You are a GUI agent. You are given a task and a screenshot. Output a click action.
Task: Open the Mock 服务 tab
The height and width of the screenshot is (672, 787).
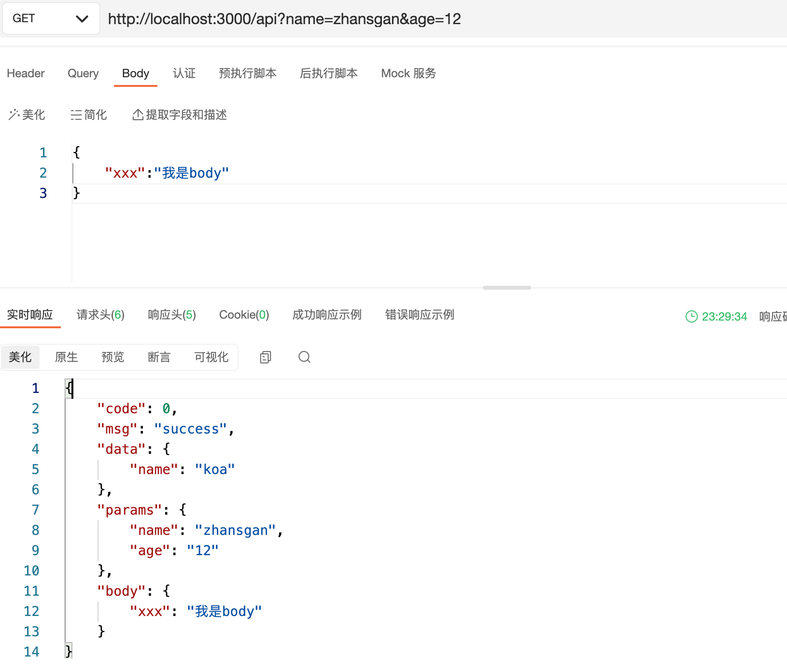[408, 73]
